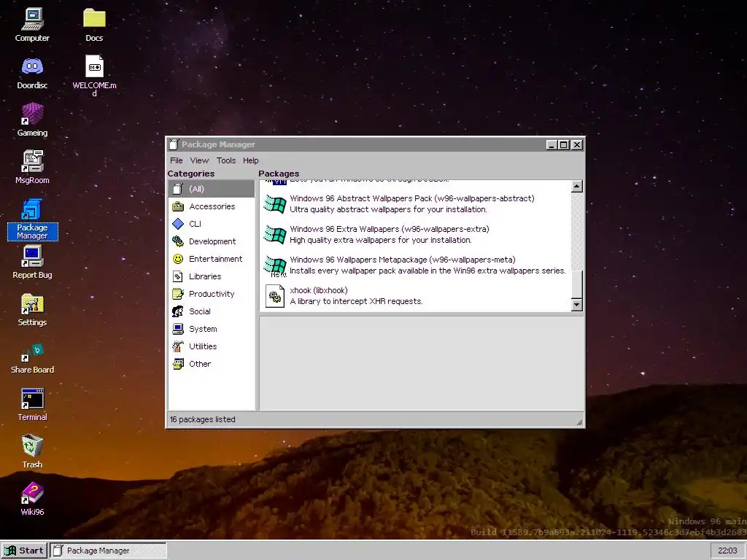Select the Libraries category label
This screenshot has width=747, height=560.
click(x=205, y=276)
